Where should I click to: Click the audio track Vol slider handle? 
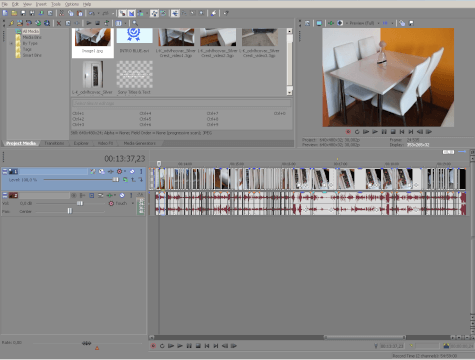point(80,203)
